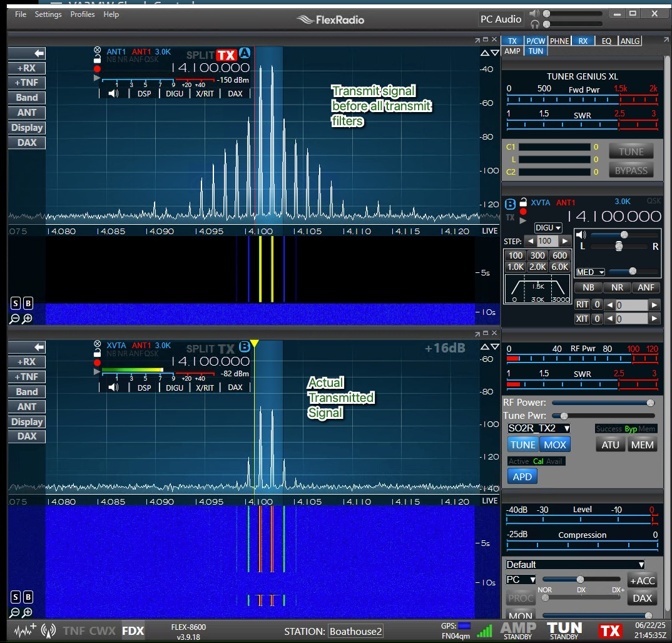Adjust the RF Power slider
This screenshot has height=643, width=672.
click(603, 403)
